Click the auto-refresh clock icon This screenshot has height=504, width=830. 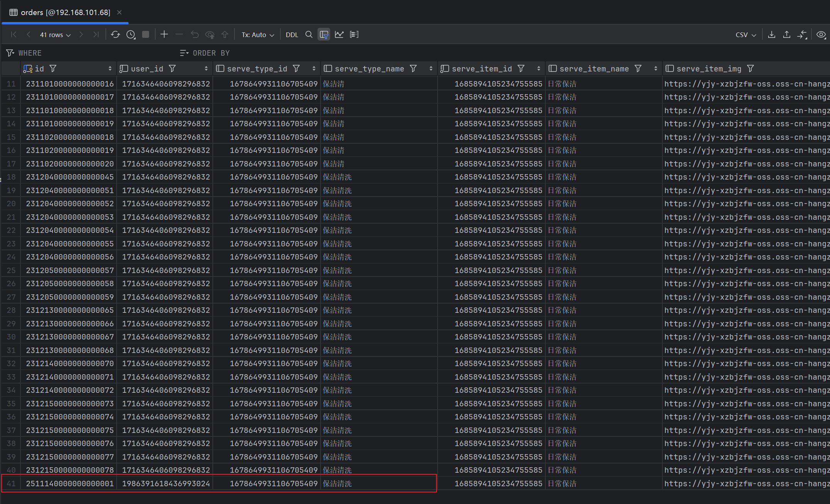point(131,34)
